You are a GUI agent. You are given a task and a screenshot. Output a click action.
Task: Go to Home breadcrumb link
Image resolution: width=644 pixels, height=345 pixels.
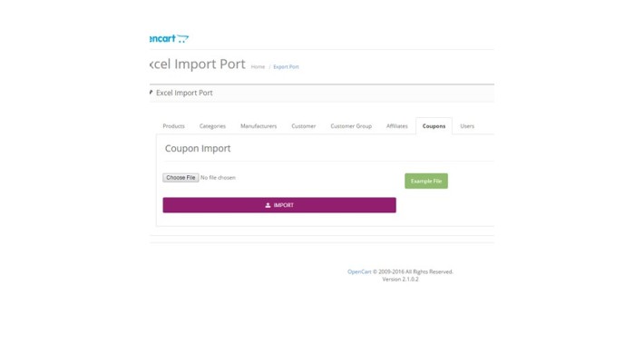258,66
